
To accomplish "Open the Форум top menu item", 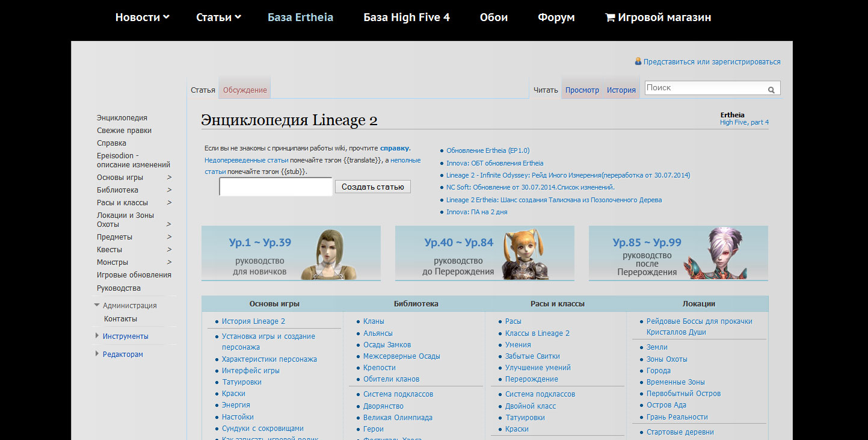I will point(556,17).
